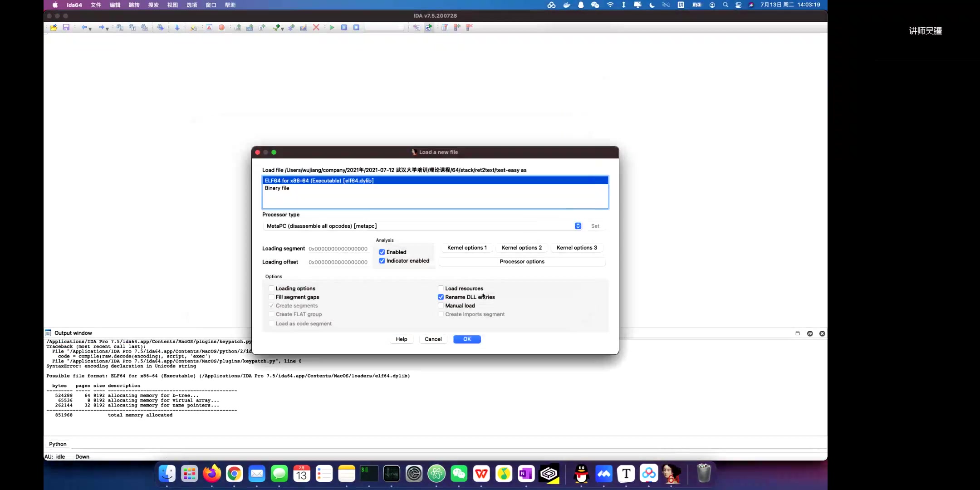Disable the Analysis Enabled checkbox
This screenshot has height=490, width=980.
382,252
